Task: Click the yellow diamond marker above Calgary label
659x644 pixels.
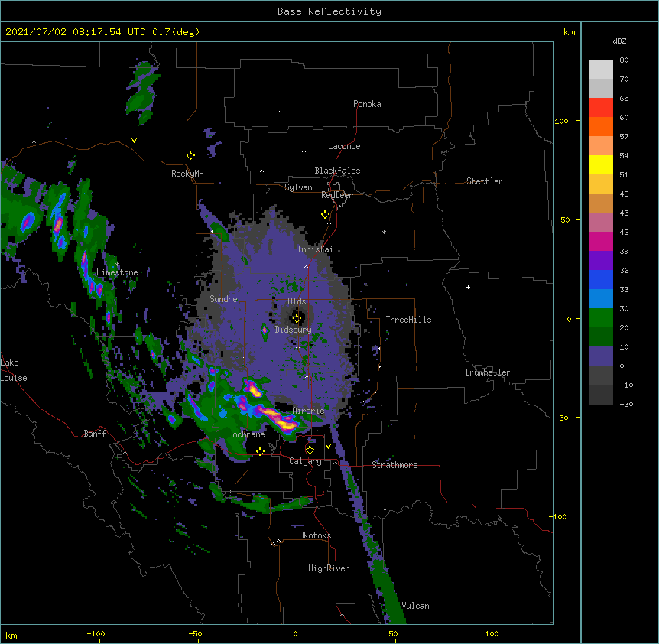Action: (310, 450)
